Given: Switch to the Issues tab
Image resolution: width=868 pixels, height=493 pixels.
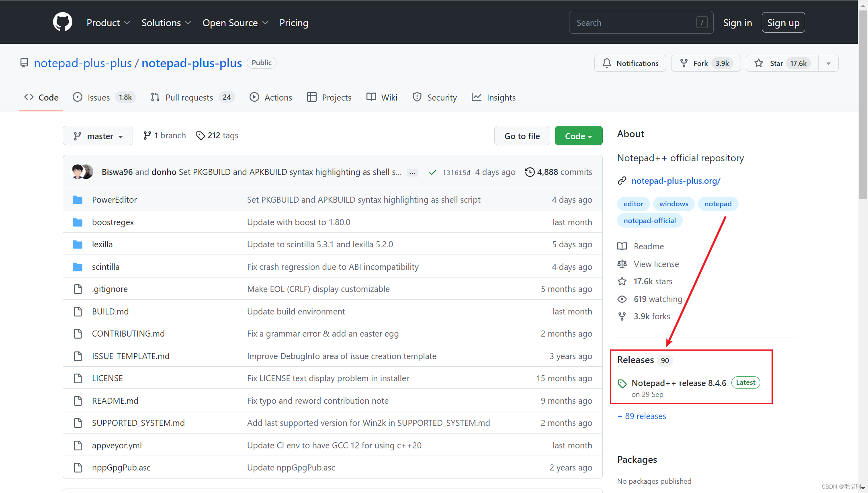Looking at the screenshot, I should point(98,97).
